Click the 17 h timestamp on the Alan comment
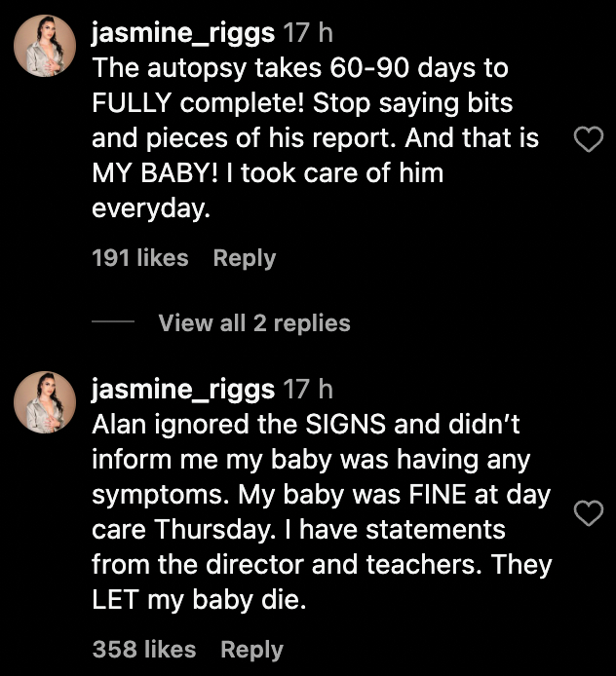The height and width of the screenshot is (676, 616). pos(307,390)
